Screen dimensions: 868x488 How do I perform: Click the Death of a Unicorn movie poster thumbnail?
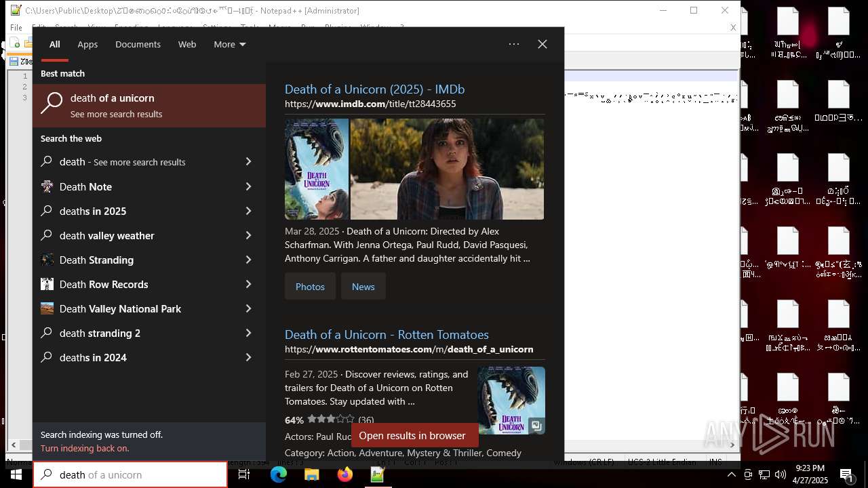(x=317, y=169)
